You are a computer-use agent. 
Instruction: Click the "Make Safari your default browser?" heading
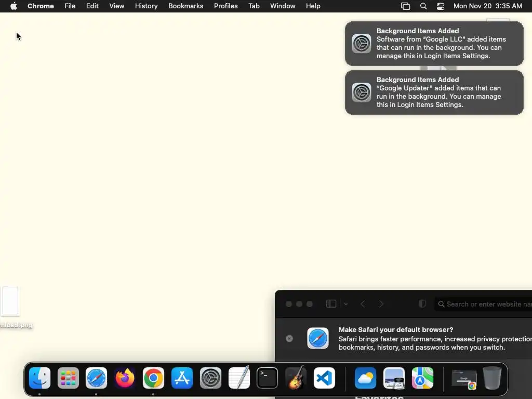[x=396, y=329]
